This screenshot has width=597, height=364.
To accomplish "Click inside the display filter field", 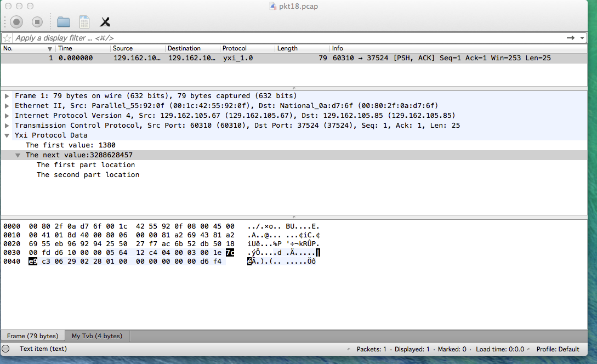I will [x=219, y=38].
